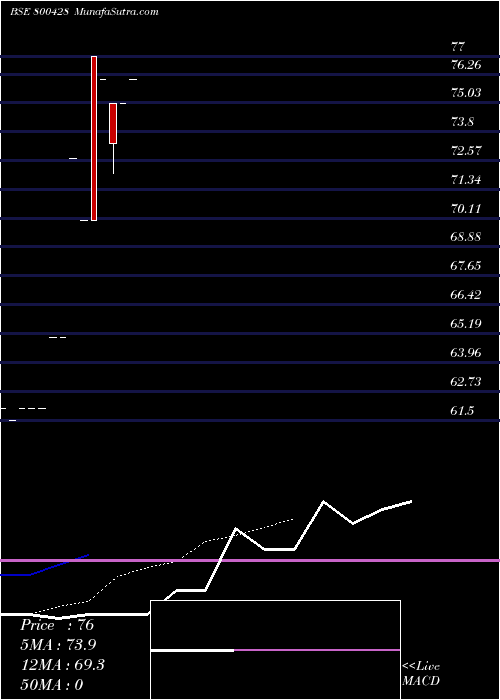The width and height of the screenshot is (500, 700).
Task: Click the 12MA : 69.3 readout
Action: pos(62,665)
